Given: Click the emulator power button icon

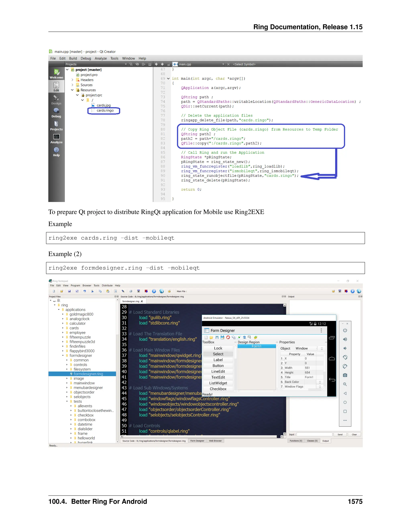Looking at the screenshot, I should coord(345,330).
